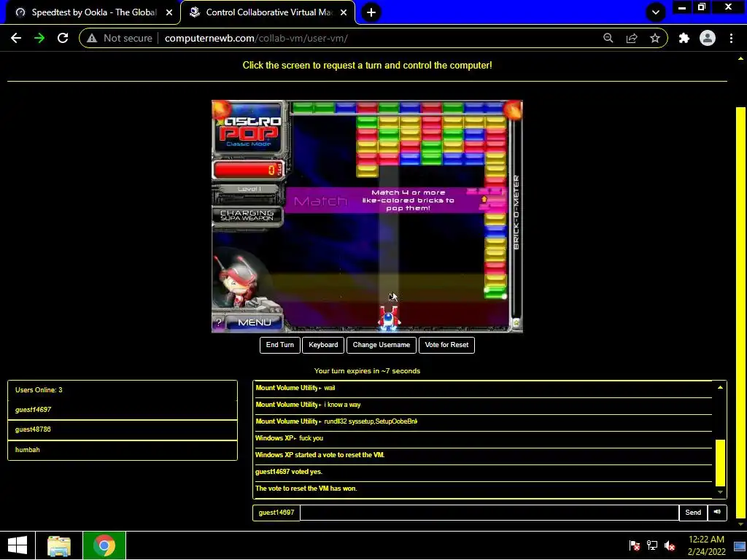This screenshot has width=747, height=560.
Task: Click Vote for Reset
Action: click(x=446, y=345)
